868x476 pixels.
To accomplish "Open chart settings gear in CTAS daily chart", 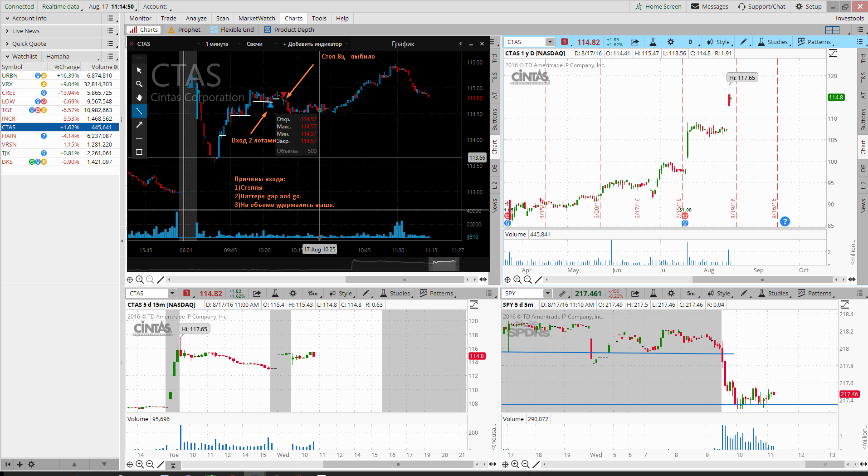I will [x=671, y=42].
